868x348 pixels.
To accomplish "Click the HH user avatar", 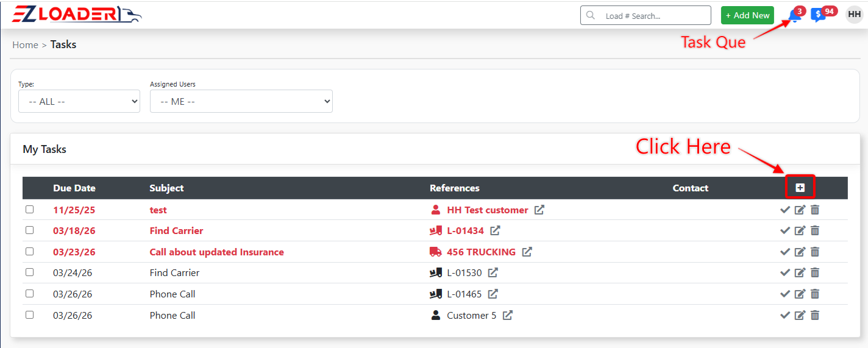I will pyautogui.click(x=854, y=15).
